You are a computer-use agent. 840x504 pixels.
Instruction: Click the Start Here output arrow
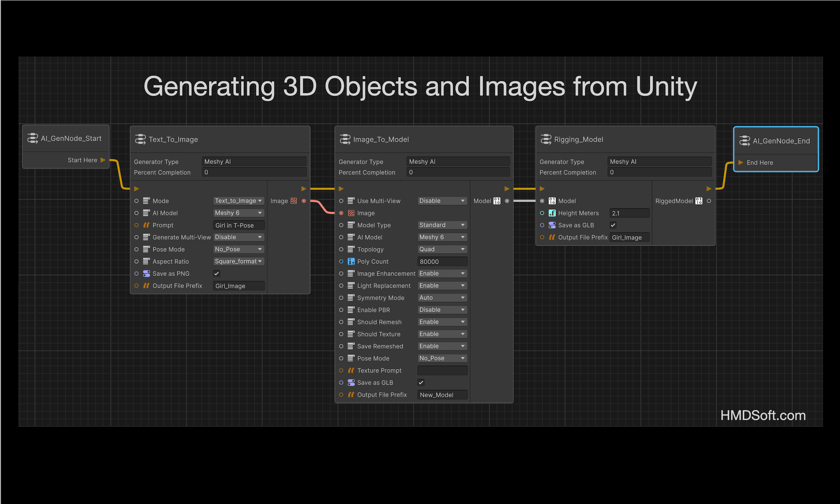[x=103, y=160]
